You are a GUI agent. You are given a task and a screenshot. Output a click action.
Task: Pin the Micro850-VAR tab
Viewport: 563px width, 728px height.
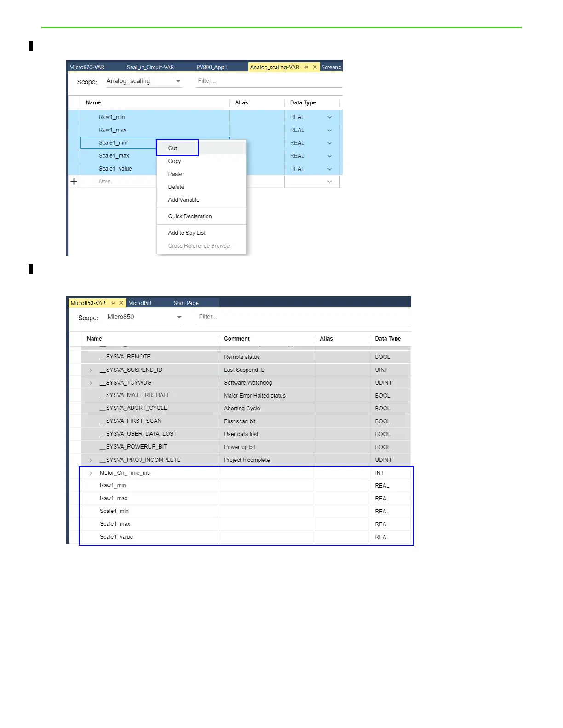[x=113, y=303]
